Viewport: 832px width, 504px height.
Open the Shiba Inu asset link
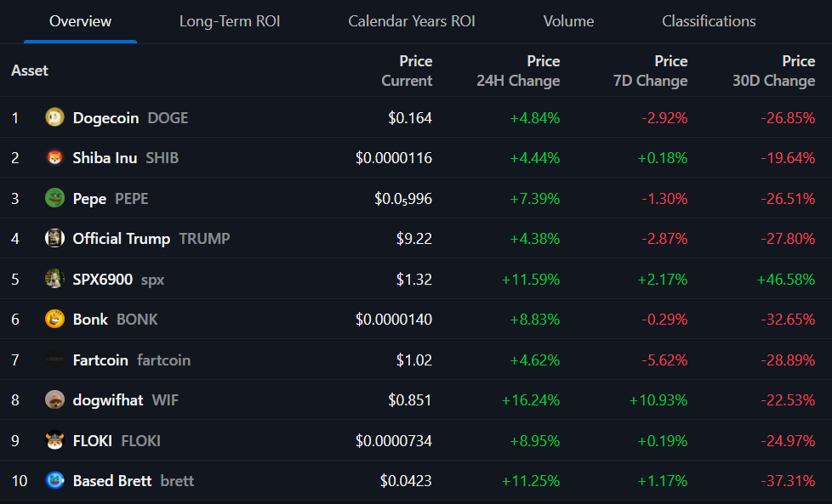pyautogui.click(x=105, y=158)
